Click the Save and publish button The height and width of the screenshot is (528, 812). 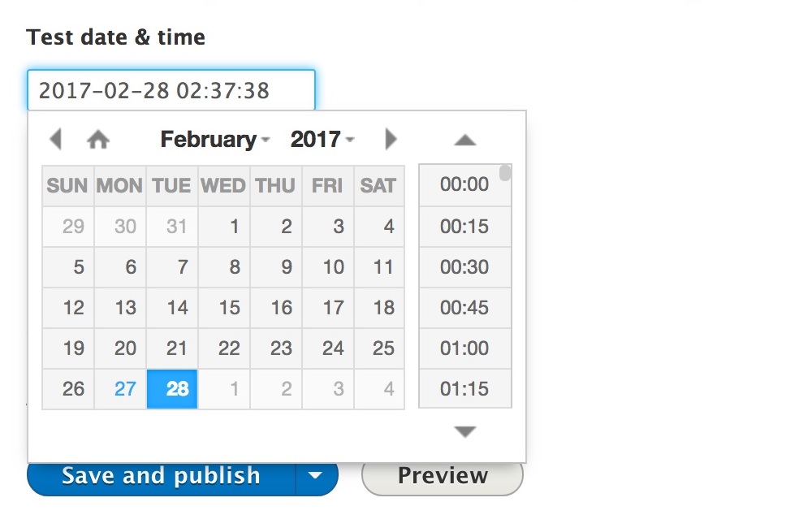coord(161,476)
